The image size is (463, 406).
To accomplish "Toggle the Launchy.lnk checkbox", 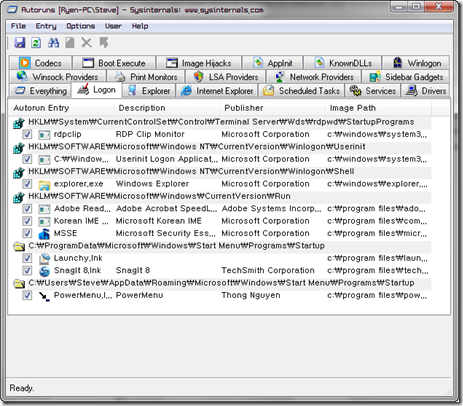I will (x=27, y=258).
